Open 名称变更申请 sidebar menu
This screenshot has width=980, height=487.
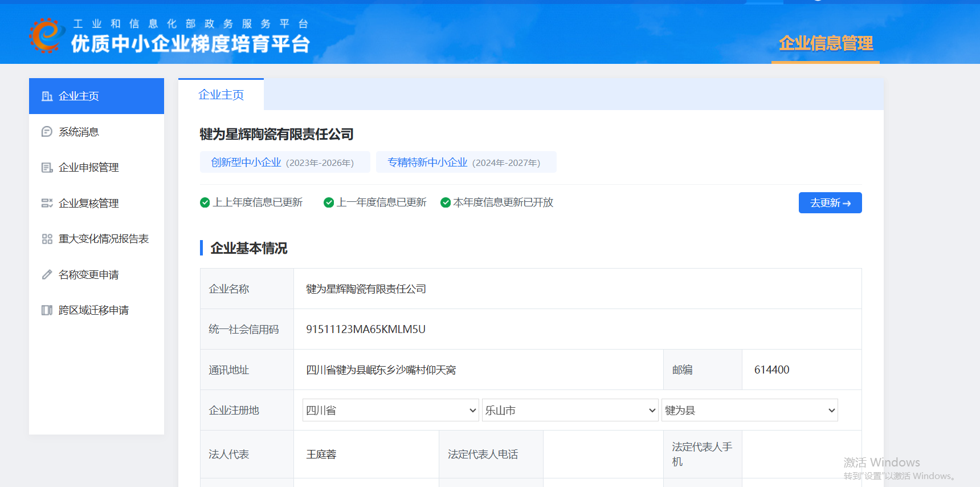pyautogui.click(x=96, y=274)
